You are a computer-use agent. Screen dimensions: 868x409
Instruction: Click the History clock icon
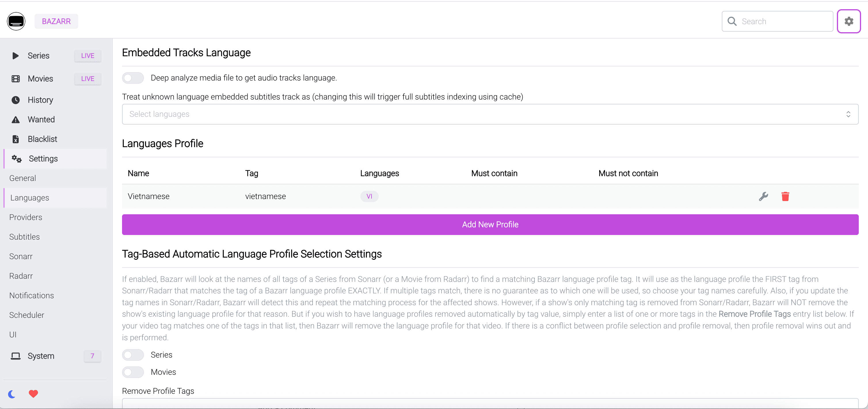[x=16, y=100]
